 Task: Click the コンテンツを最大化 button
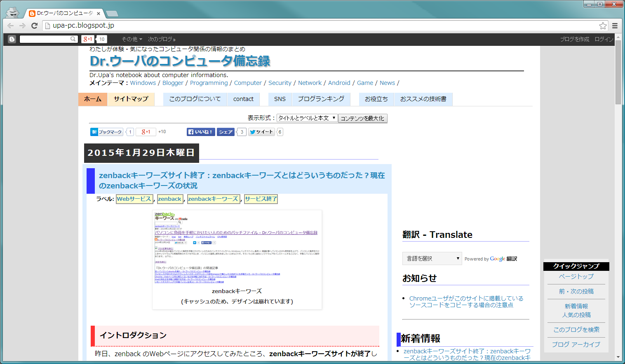pos(362,118)
